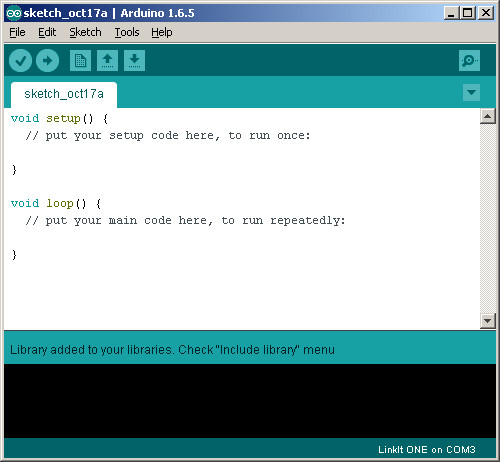Click inside the black console output area
The width and height of the screenshot is (500, 462).
pos(250,401)
